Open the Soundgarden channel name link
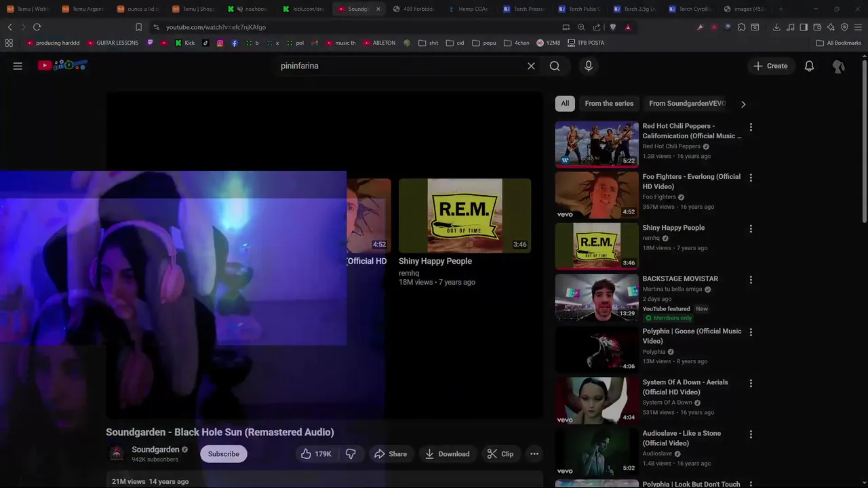Screen dimensions: 868x488 pyautogui.click(x=155, y=449)
